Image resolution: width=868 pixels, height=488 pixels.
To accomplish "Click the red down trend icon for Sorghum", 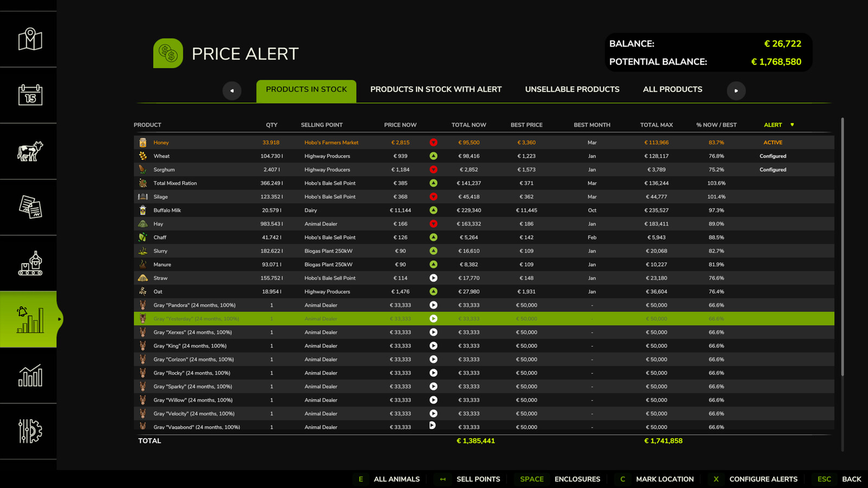I will pos(433,170).
